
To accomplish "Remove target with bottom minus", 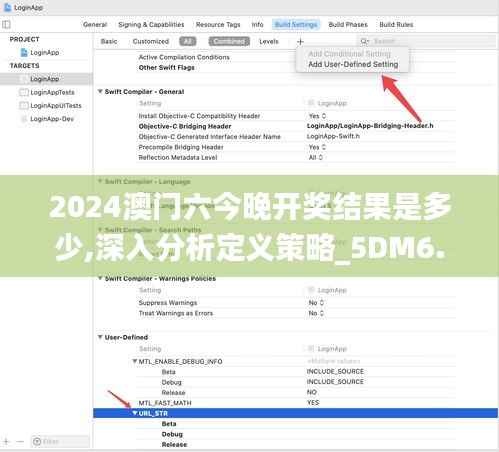I will click(x=20, y=441).
